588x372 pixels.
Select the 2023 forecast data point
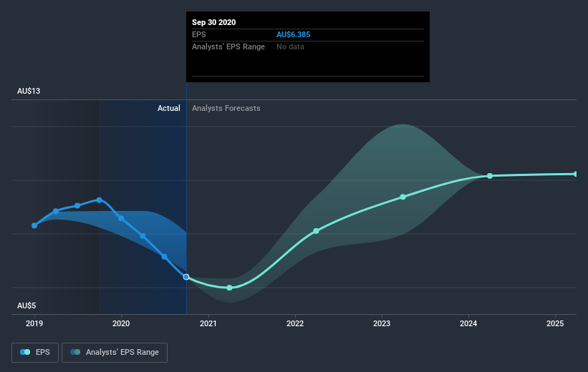403,197
